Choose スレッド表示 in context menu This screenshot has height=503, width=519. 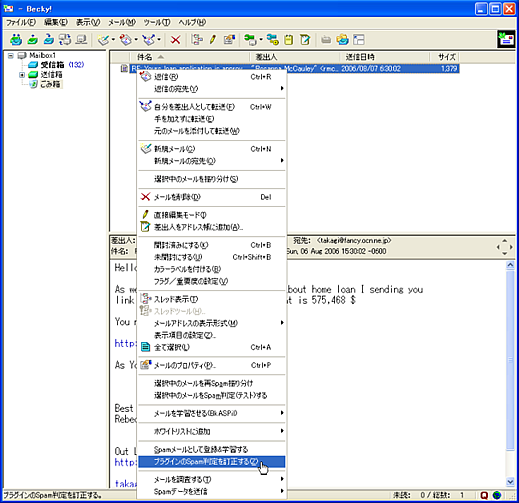tap(212, 299)
